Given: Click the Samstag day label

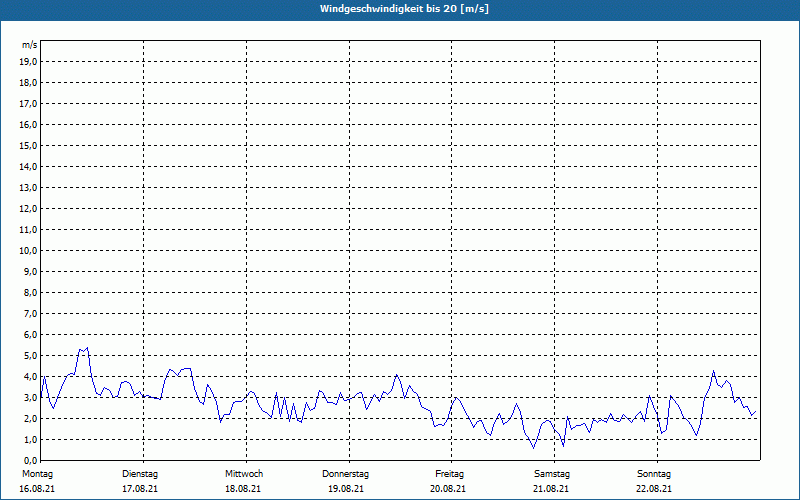Looking at the screenshot, I should [x=552, y=474].
